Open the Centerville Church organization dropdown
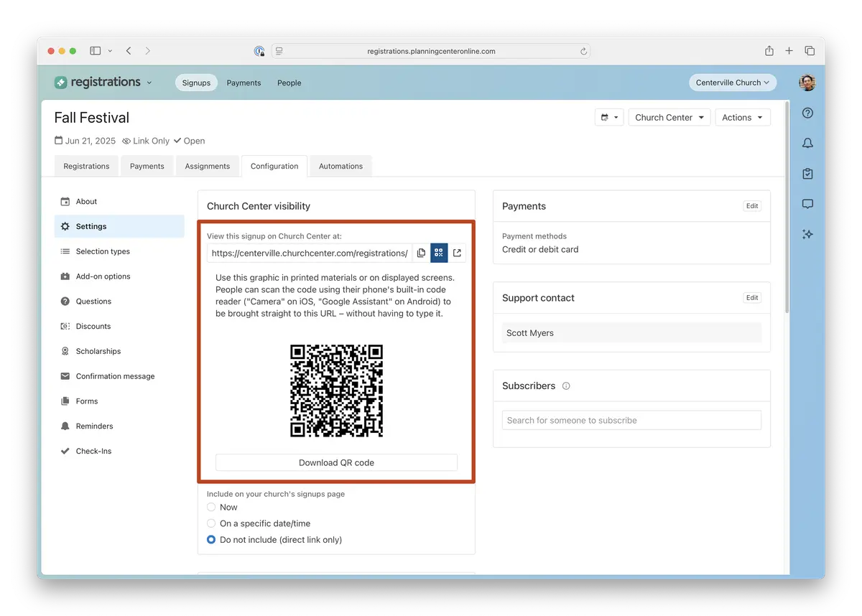Image resolution: width=862 pixels, height=616 pixels. tap(732, 83)
